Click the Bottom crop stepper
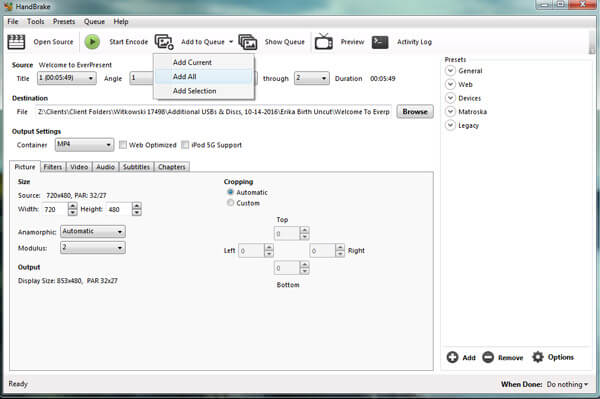600x399 pixels. [x=304, y=268]
